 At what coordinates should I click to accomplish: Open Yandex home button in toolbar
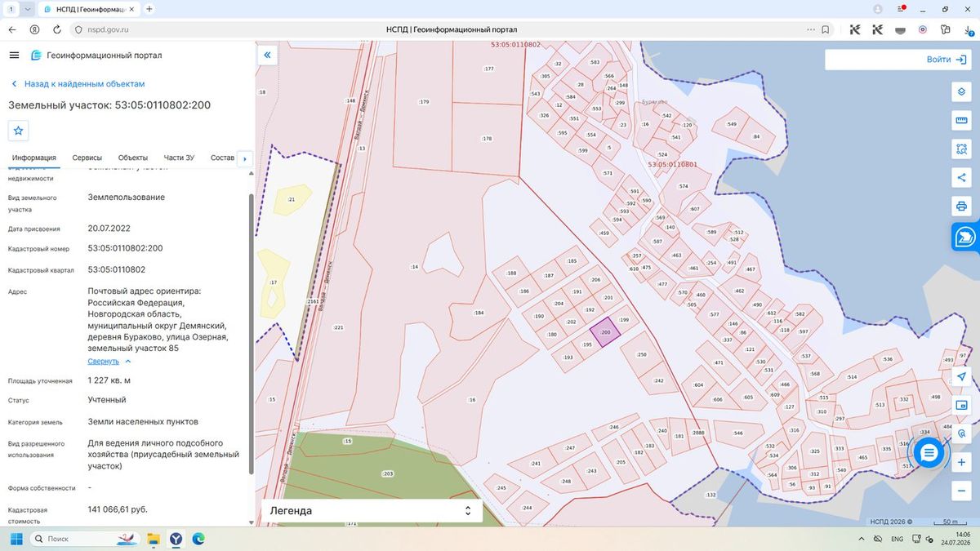point(34,29)
